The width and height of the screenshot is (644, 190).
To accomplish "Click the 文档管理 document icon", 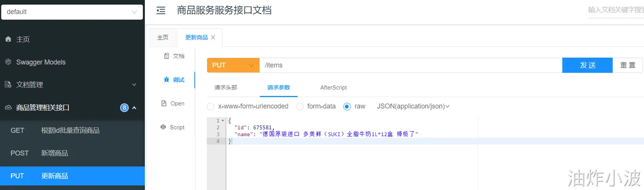I will click(8, 85).
